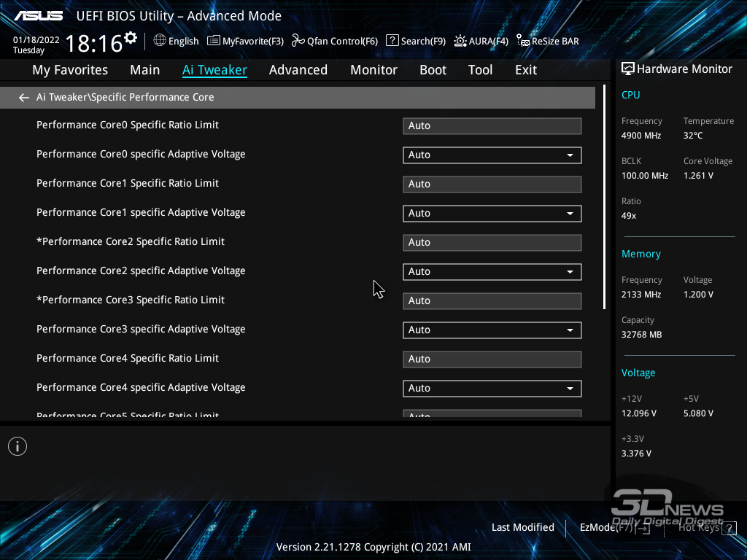Click the +3.3V reading 3.376 V
Image resolution: width=747 pixels, height=560 pixels.
pos(636,454)
